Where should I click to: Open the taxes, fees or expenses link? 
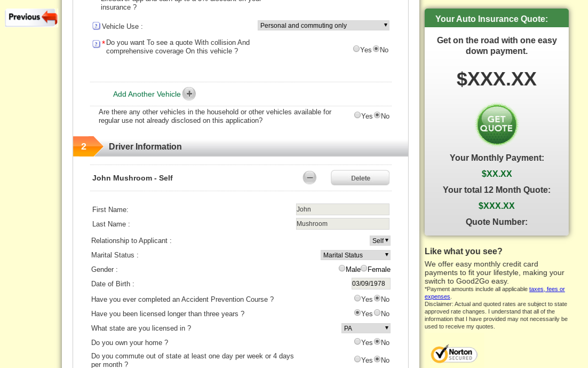(546, 289)
